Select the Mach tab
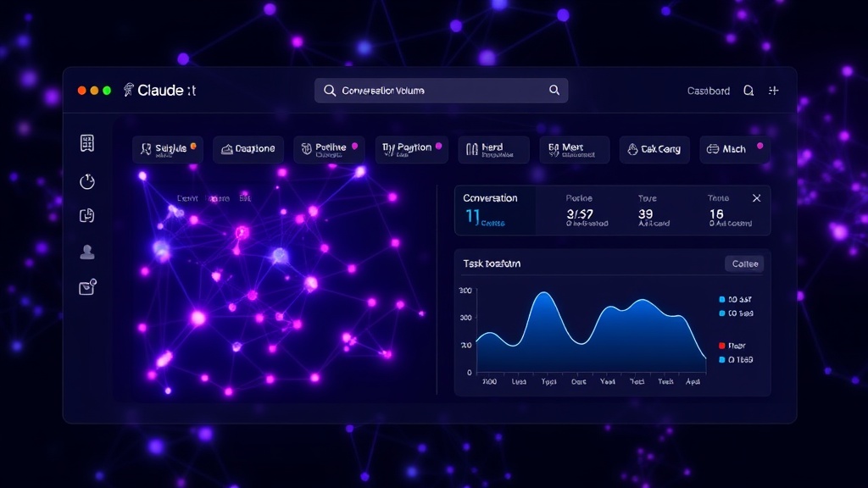The height and width of the screenshot is (488, 868). tap(735, 149)
